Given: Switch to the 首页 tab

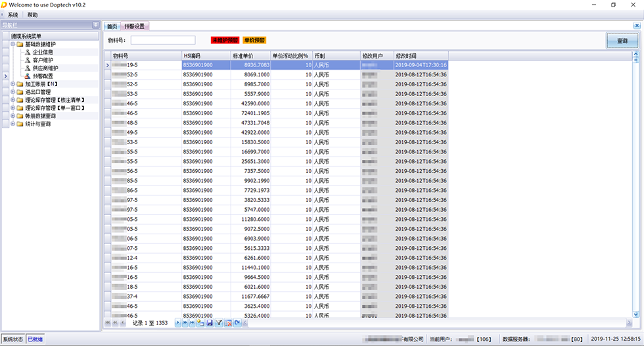Looking at the screenshot, I should 112,26.
